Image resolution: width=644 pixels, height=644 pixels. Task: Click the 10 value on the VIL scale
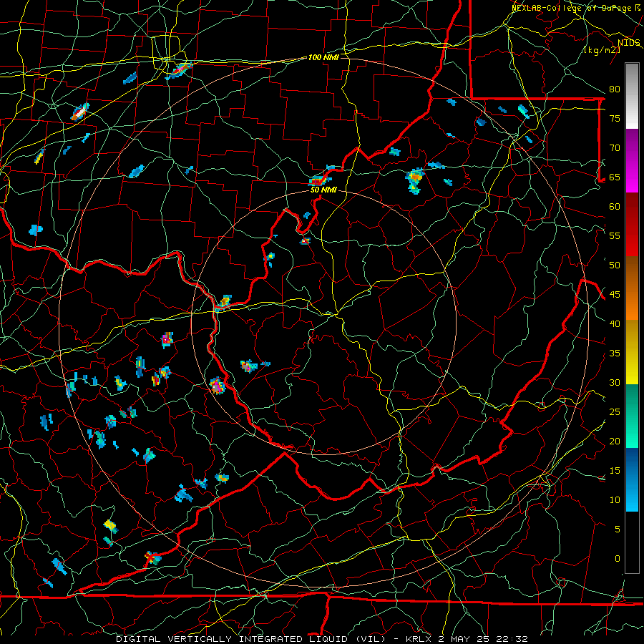pyautogui.click(x=615, y=500)
